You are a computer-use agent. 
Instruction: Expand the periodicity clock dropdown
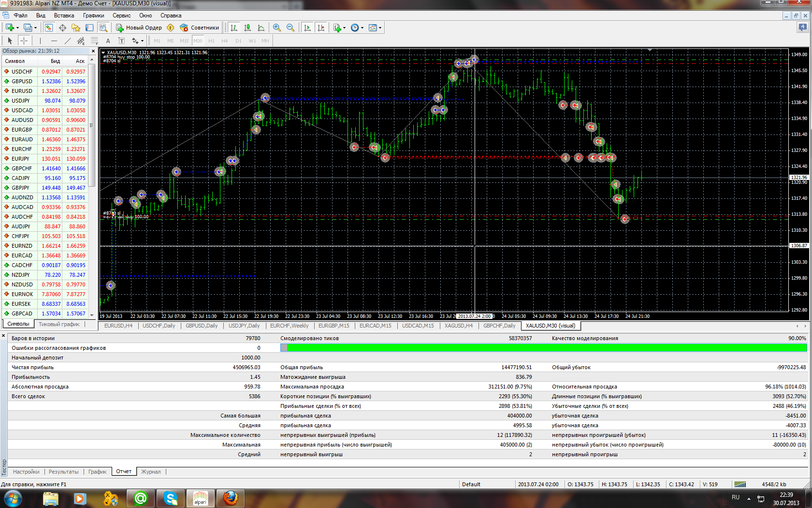(x=362, y=28)
